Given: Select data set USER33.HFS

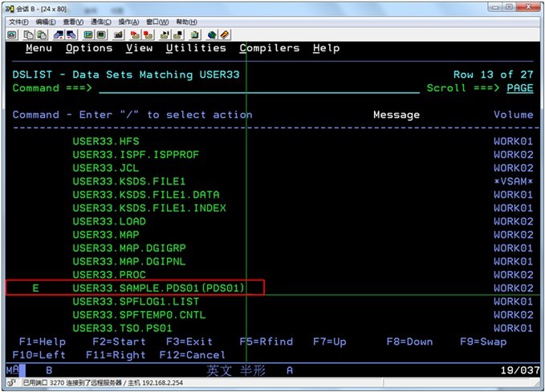Looking at the screenshot, I should pyautogui.click(x=106, y=141).
